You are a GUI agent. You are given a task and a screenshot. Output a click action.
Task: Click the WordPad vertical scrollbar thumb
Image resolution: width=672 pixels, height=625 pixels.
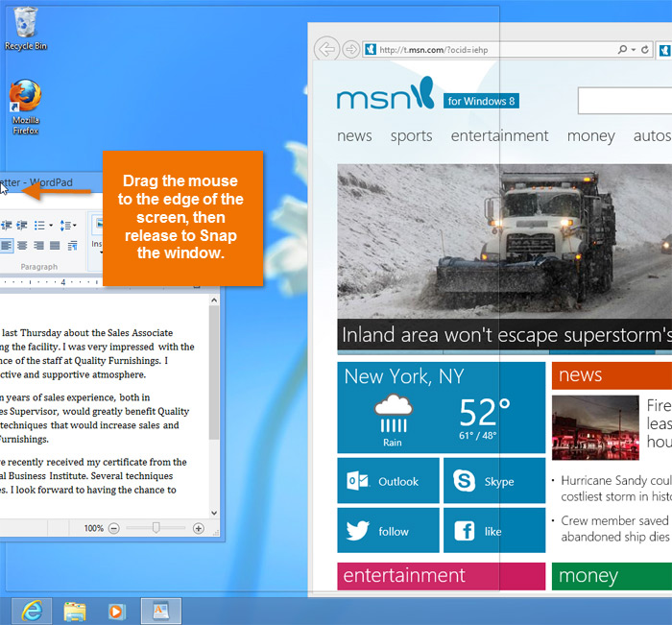(x=214, y=373)
